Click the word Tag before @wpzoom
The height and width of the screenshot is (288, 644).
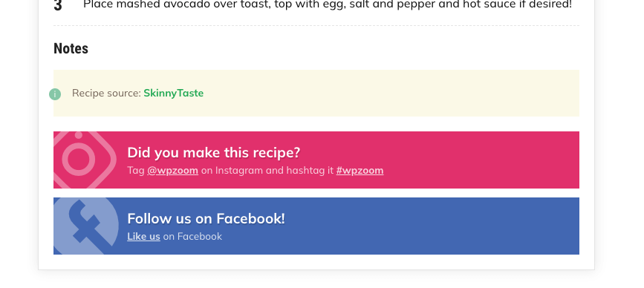pos(135,170)
